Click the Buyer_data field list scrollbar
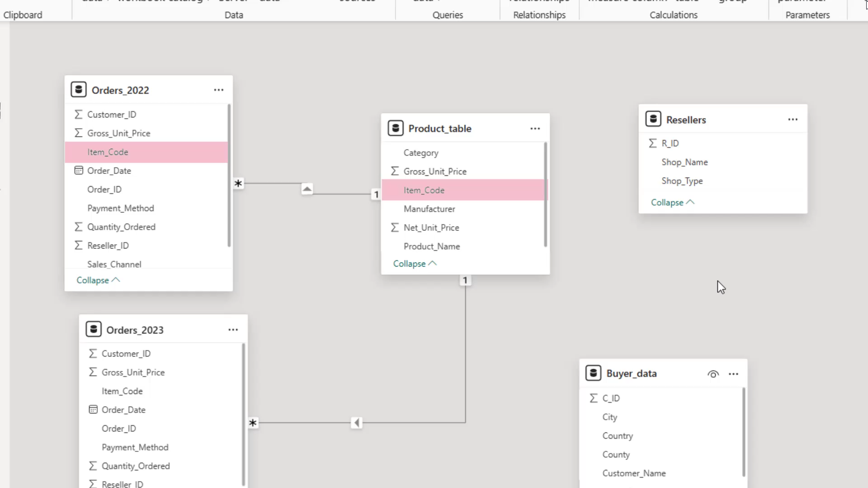The width and height of the screenshot is (868, 488). [x=744, y=432]
